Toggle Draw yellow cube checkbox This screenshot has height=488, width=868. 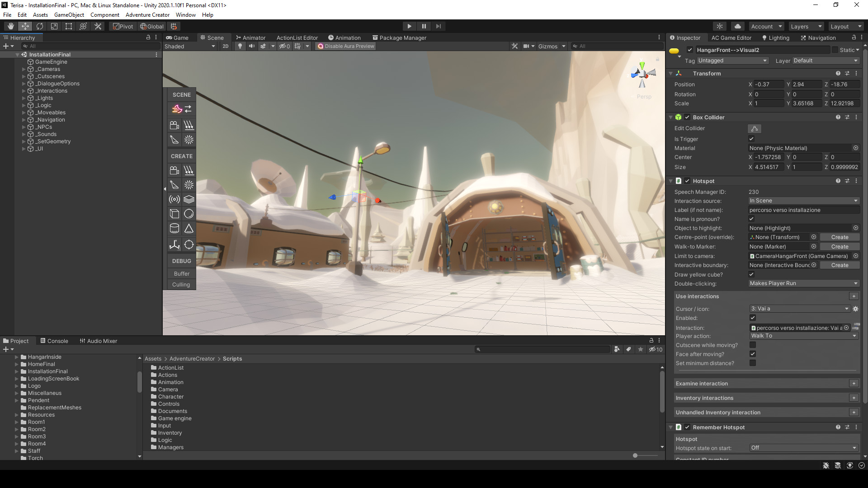(751, 275)
